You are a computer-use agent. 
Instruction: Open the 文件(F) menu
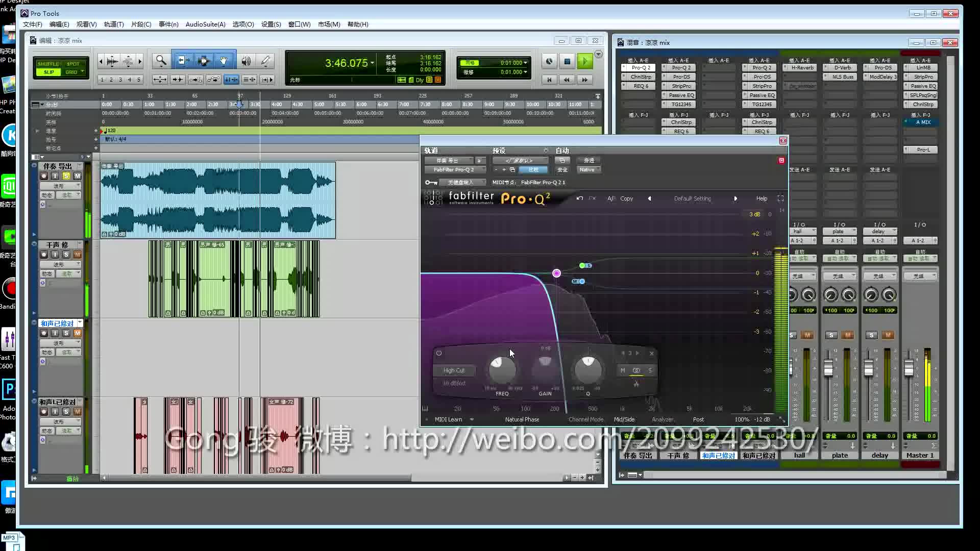point(33,24)
